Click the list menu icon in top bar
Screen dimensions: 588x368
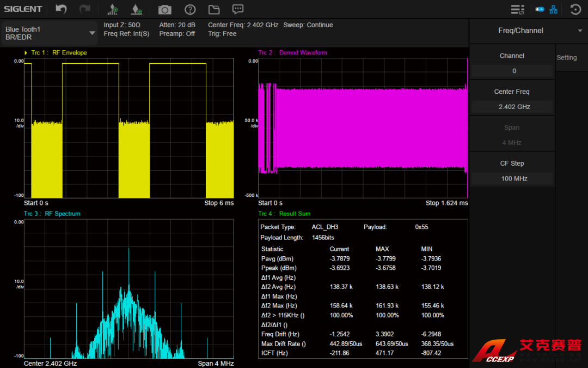point(517,9)
